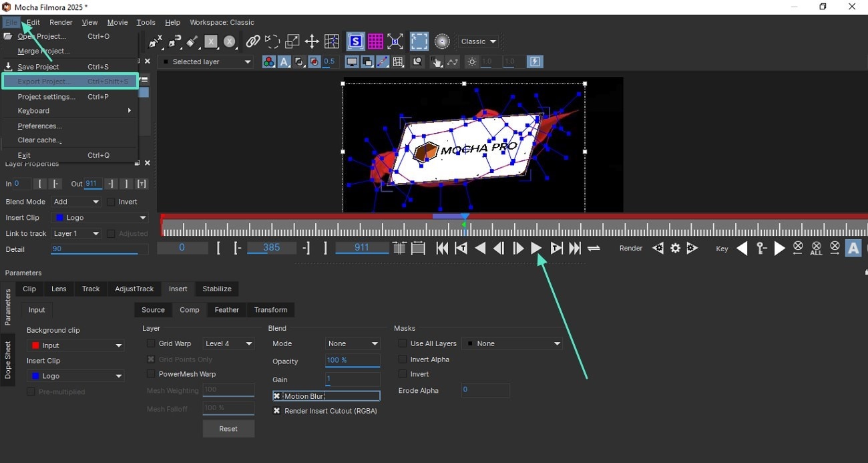Click the Opacity 100 % field
This screenshot has width=868, height=463.
pos(353,361)
